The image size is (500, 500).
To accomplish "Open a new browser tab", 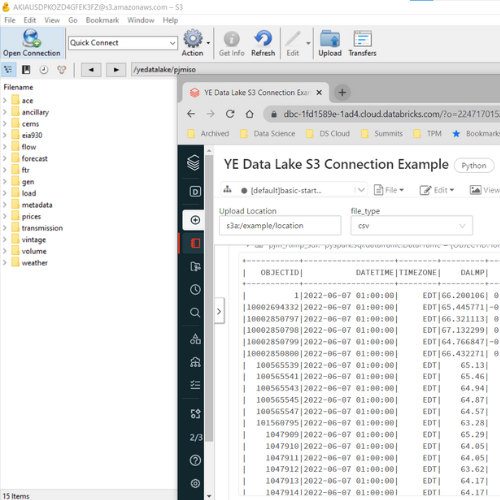I will (342, 92).
